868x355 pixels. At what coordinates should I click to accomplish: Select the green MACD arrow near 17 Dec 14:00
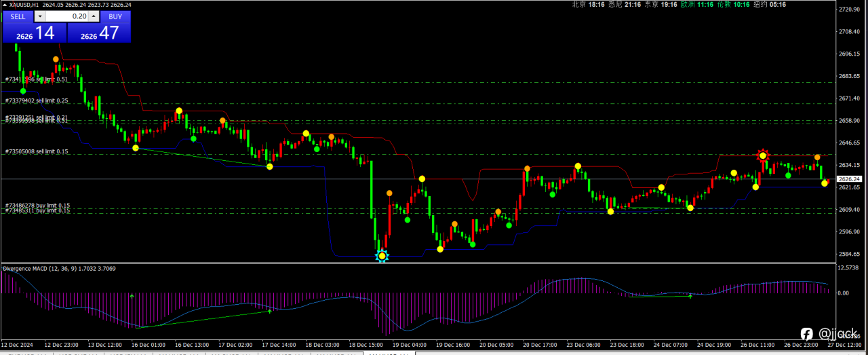pyautogui.click(x=270, y=311)
